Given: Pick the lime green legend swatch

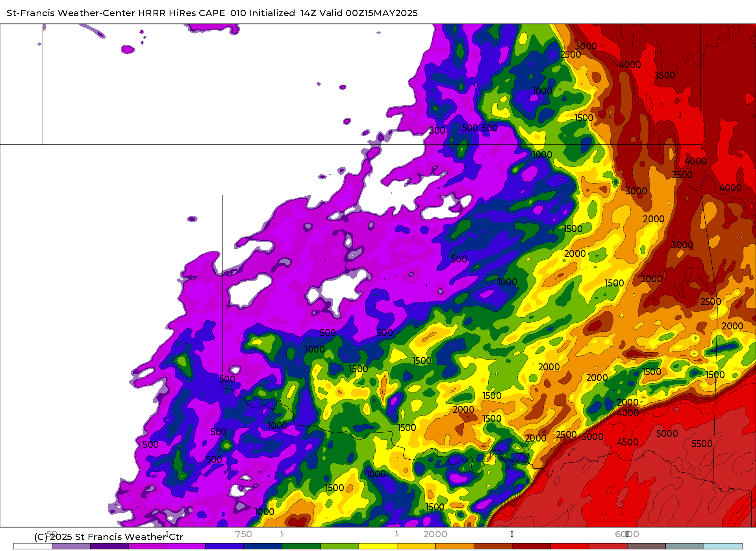Looking at the screenshot, I should point(339,546).
